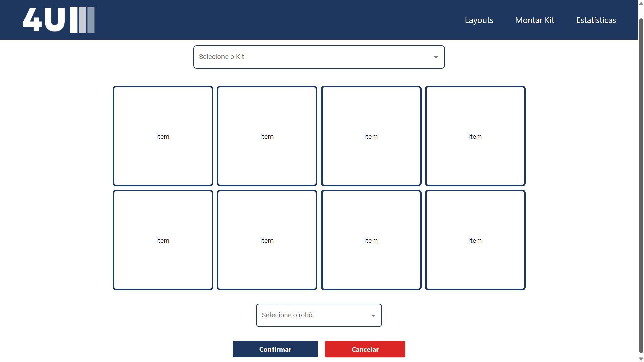The height and width of the screenshot is (362, 644).
Task: Open the Estatísticas page
Action: 596,20
